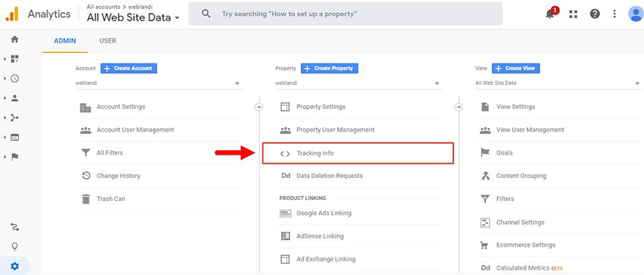Screen dimensions: 644x275
Task: Open Acquisition branching icon in sidebar
Action: click(x=15, y=117)
